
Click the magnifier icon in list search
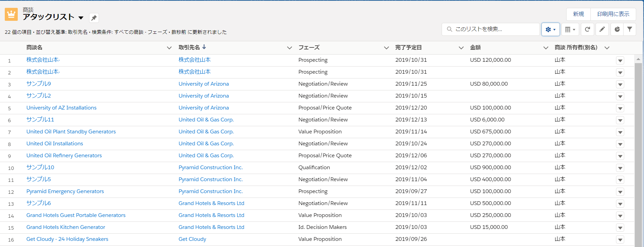449,29
